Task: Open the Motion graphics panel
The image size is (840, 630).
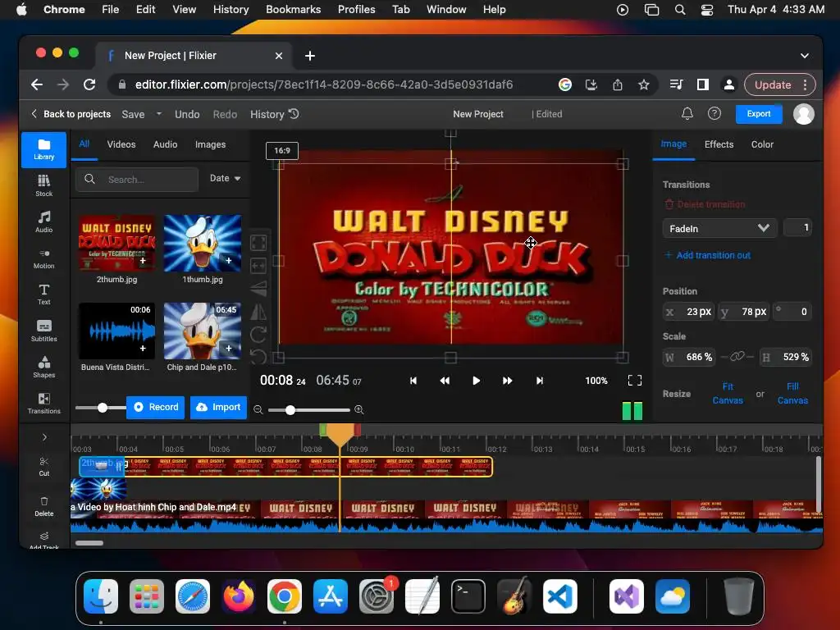Action: tap(44, 258)
